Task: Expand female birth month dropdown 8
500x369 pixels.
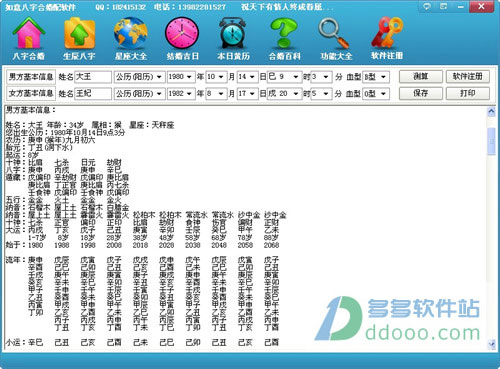Action: (221, 94)
